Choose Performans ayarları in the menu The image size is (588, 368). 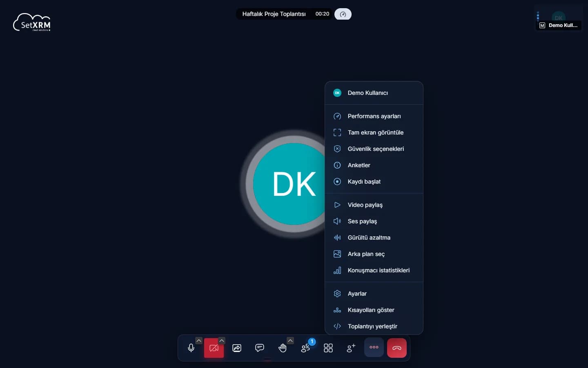pyautogui.click(x=374, y=116)
